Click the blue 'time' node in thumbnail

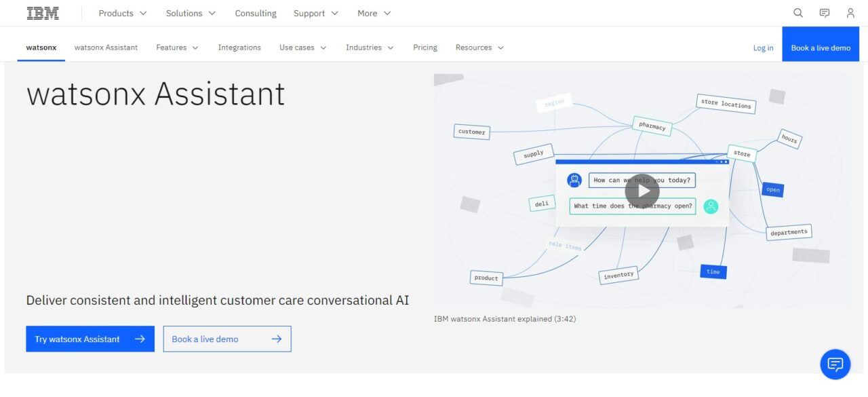713,272
